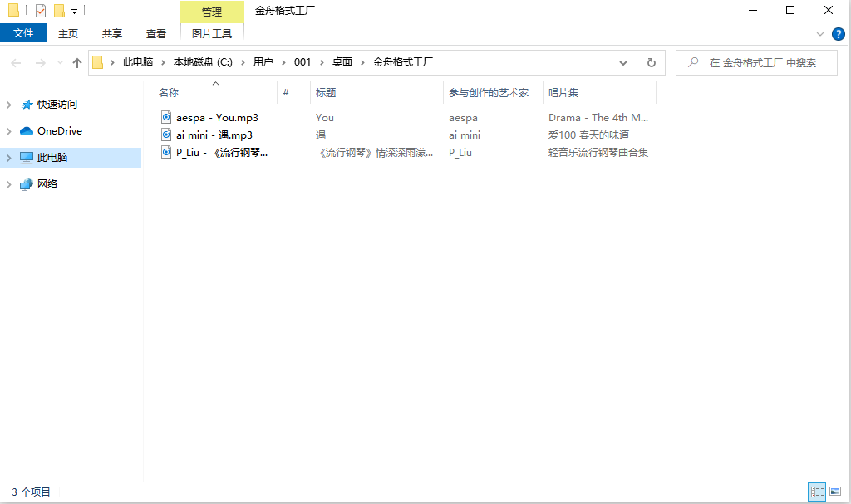Screen dimensions: 851x504
Task: Click the album '轻音乐流行钢琴曲合集'
Action: pos(598,153)
